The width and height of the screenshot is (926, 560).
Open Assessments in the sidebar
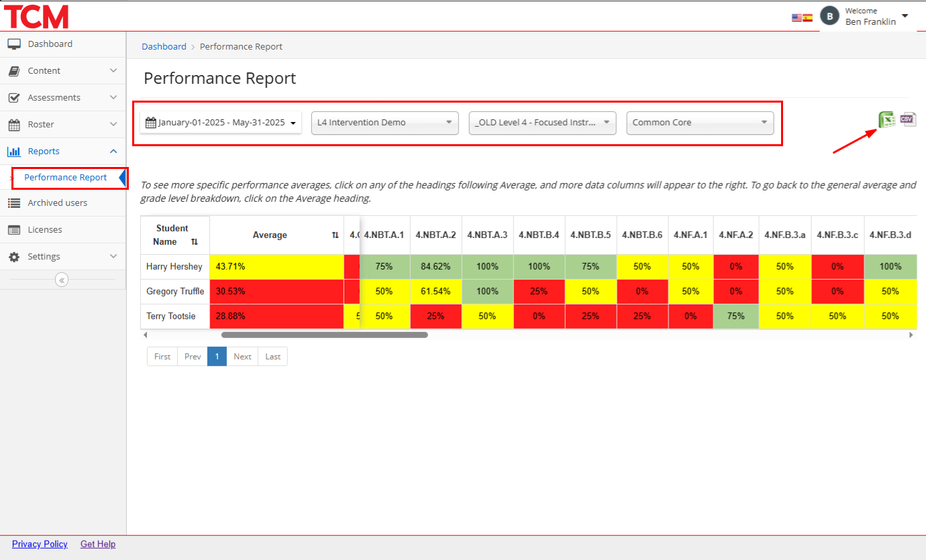pos(62,98)
